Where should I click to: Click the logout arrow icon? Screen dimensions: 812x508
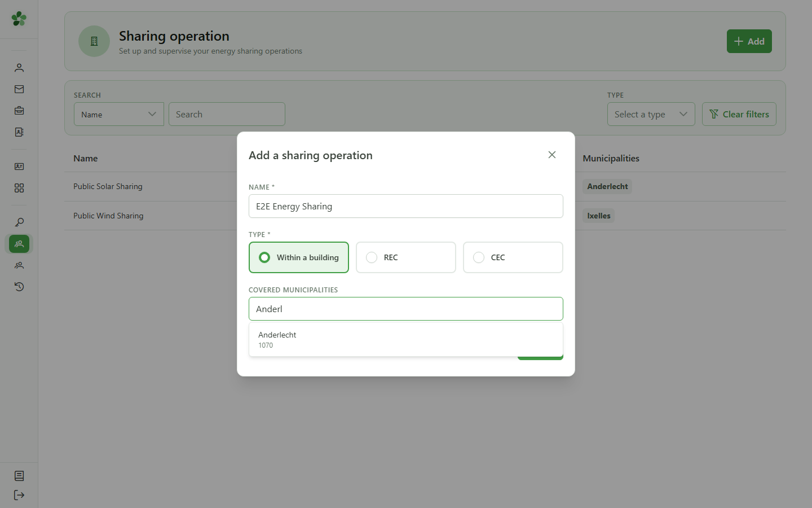tap(19, 495)
